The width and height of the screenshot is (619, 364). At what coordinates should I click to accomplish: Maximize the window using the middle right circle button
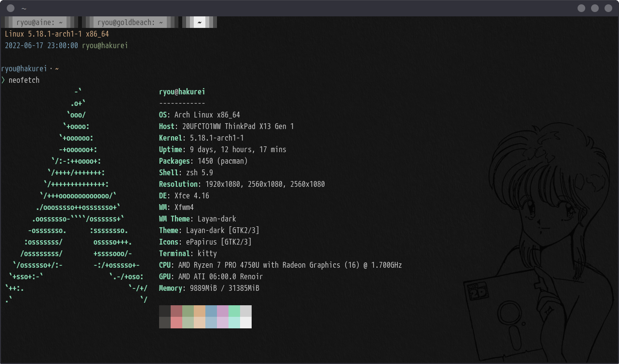point(595,8)
